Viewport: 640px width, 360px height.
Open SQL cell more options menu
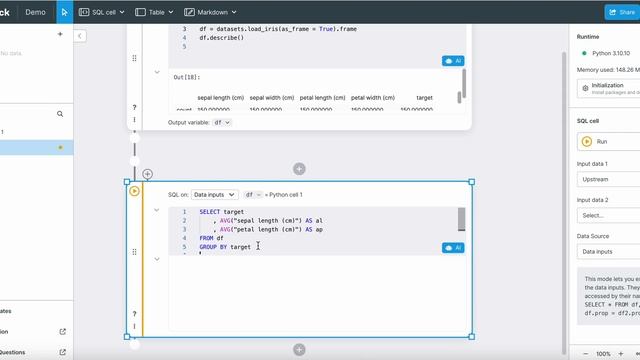(x=134, y=326)
